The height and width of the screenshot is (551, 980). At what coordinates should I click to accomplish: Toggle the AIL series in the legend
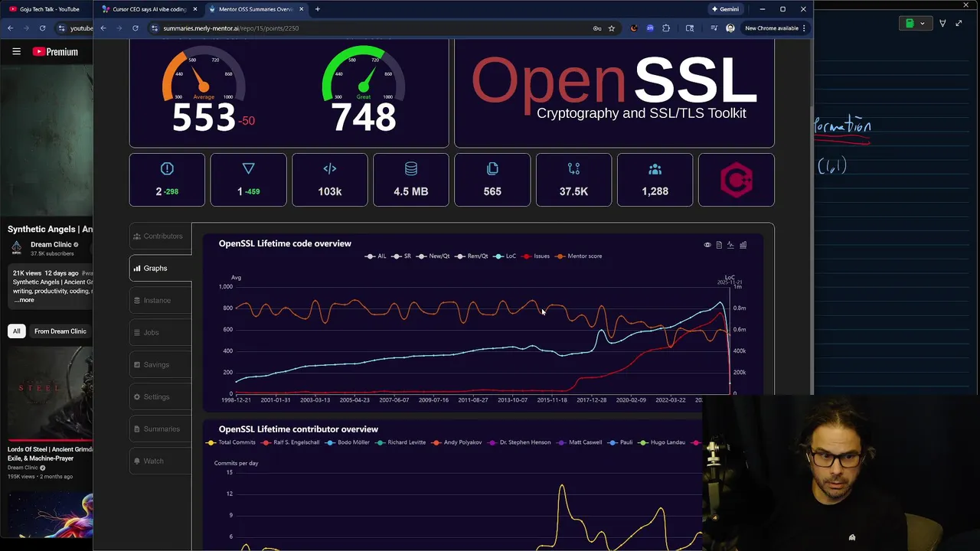pos(376,256)
